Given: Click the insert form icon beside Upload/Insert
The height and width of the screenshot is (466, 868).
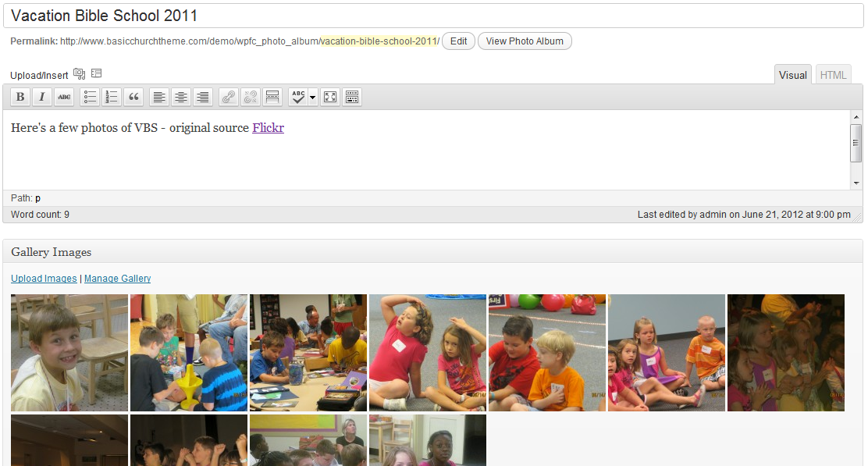Looking at the screenshot, I should [x=96, y=73].
